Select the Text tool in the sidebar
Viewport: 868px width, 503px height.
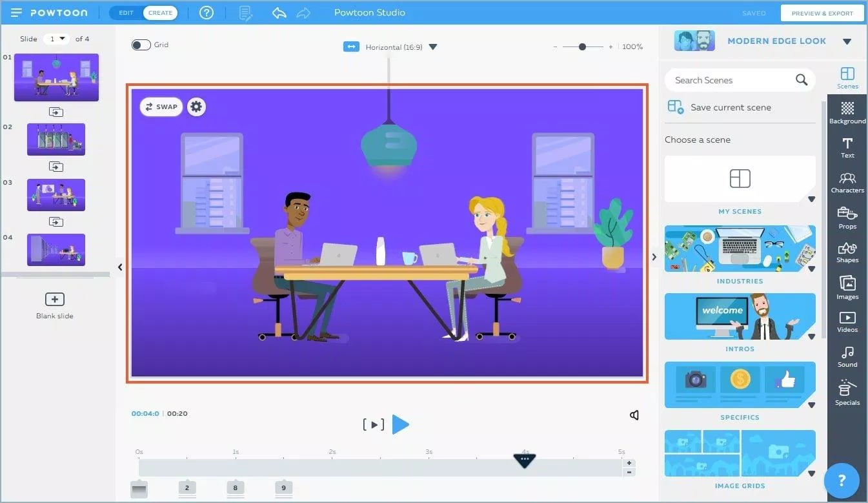[x=847, y=147]
